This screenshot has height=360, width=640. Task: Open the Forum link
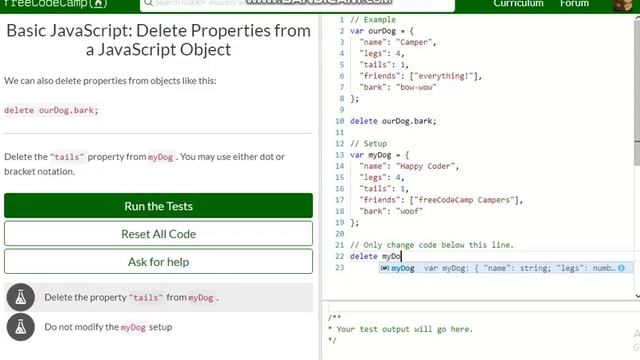click(574, 4)
